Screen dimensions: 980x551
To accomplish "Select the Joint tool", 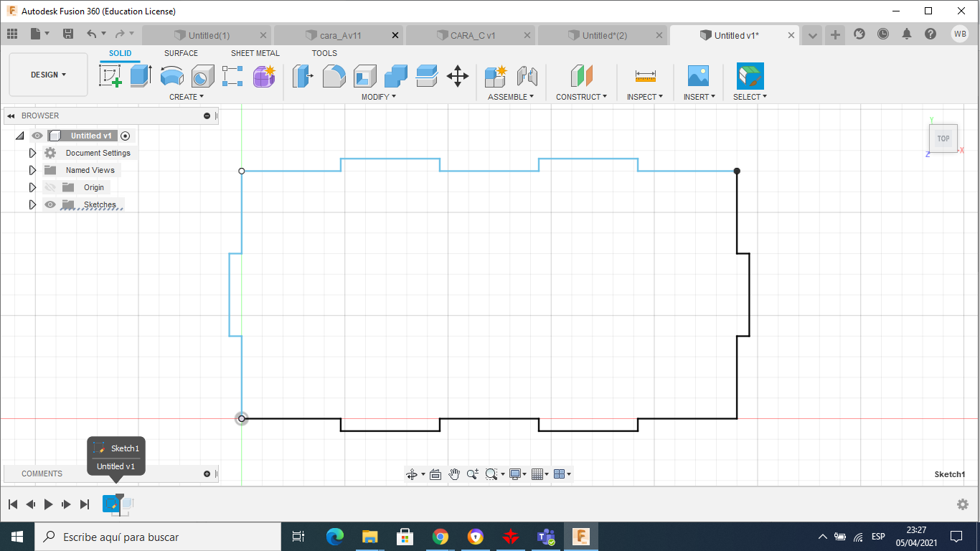I will [527, 75].
